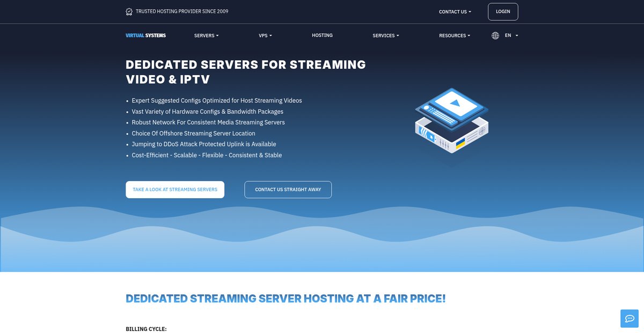Click Contact Us Straight Away button

coord(288,190)
